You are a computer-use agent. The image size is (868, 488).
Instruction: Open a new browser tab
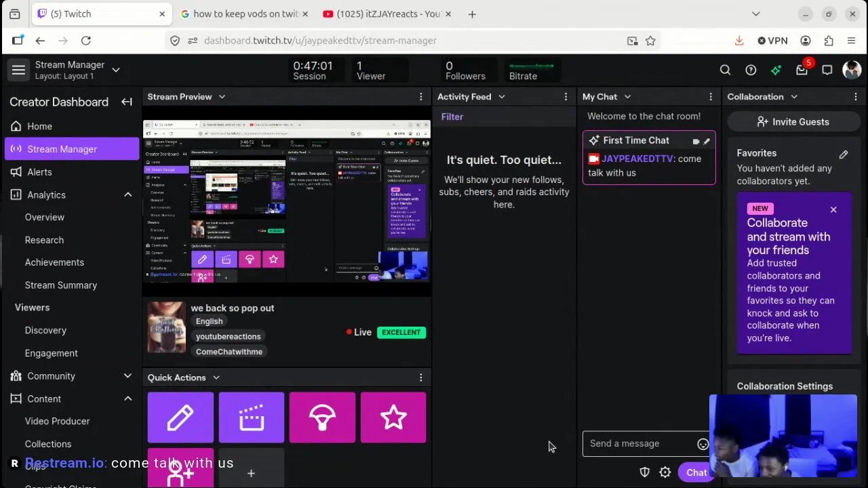pyautogui.click(x=472, y=14)
